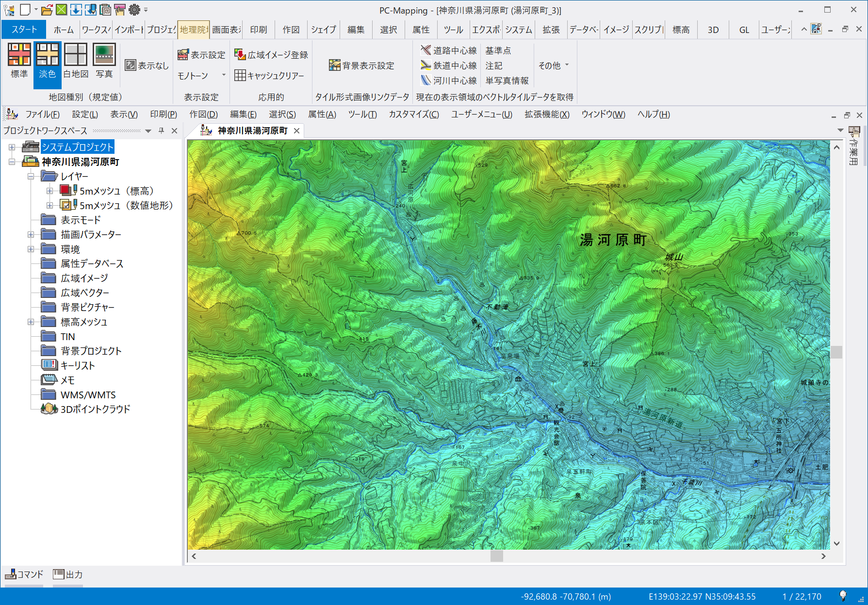Click the map scroll right arrow
The image size is (868, 605).
823,556
